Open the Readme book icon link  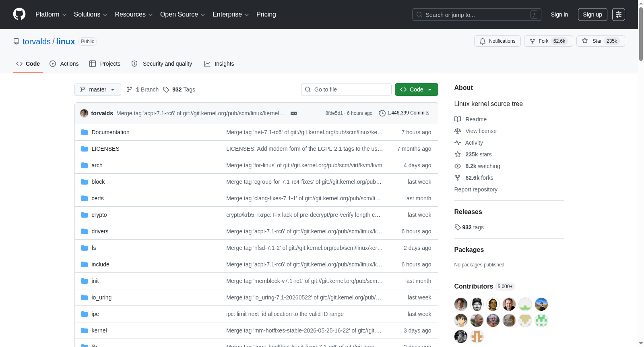click(x=458, y=119)
